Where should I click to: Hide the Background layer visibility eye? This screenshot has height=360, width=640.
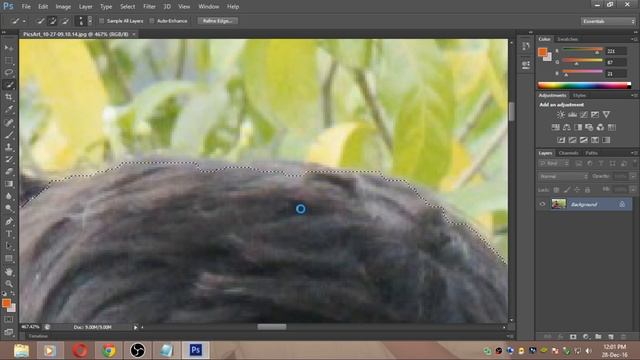coord(542,204)
